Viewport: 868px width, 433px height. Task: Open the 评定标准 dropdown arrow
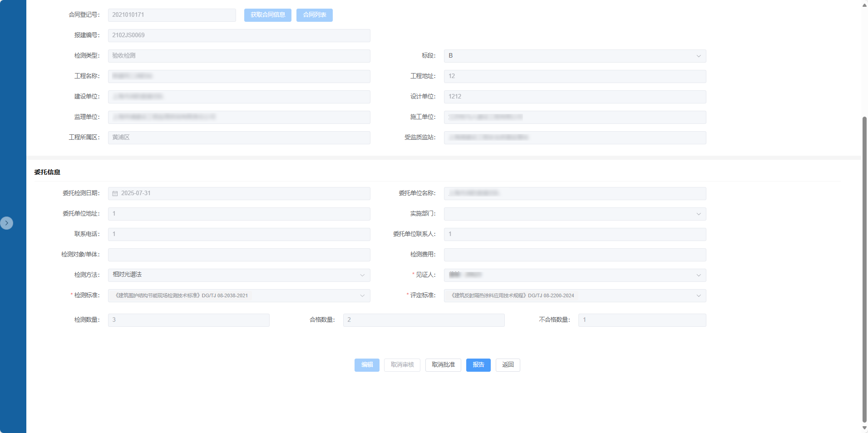tap(698, 295)
